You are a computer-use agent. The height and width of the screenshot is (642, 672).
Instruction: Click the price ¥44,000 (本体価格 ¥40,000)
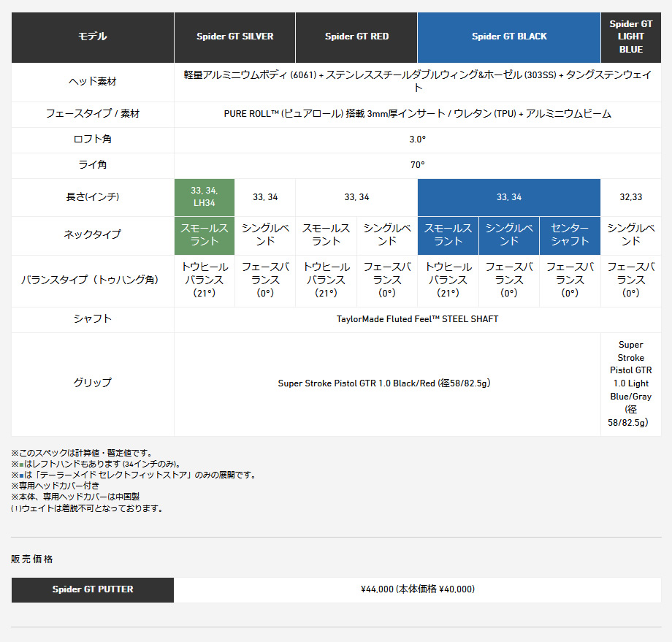point(418,589)
